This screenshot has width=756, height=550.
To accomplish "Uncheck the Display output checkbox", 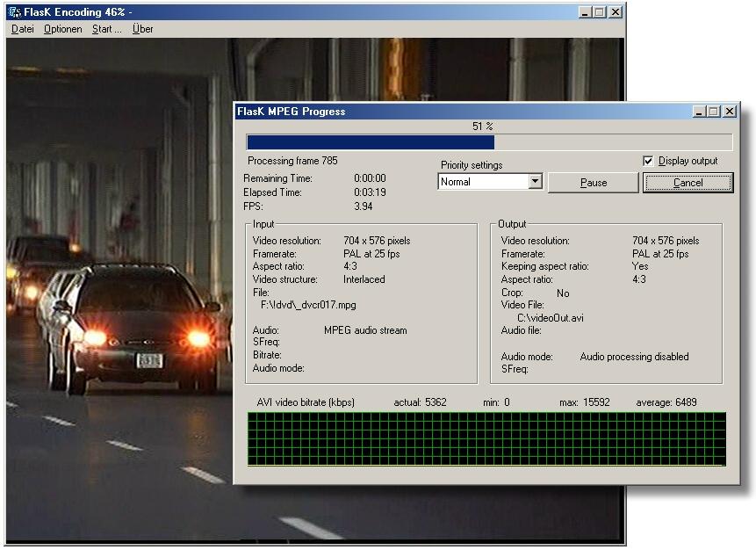I will point(648,161).
